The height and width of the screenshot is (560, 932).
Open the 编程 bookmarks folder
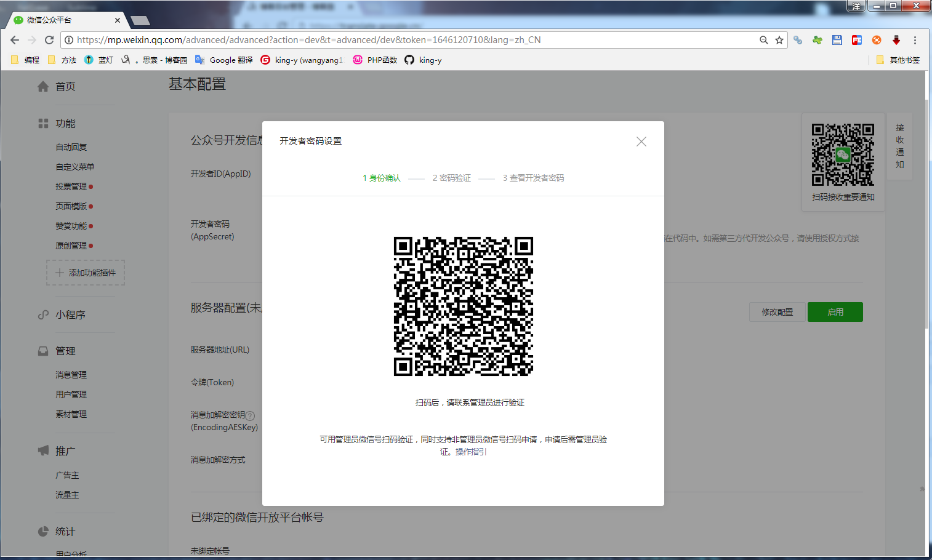[25, 60]
